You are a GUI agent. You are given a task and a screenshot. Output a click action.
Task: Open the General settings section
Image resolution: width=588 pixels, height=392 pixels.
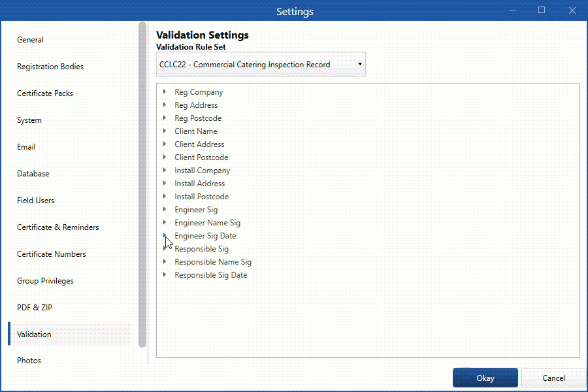tap(31, 40)
